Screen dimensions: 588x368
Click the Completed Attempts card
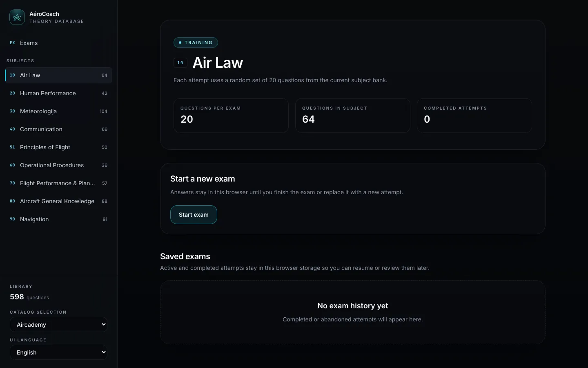tap(474, 115)
